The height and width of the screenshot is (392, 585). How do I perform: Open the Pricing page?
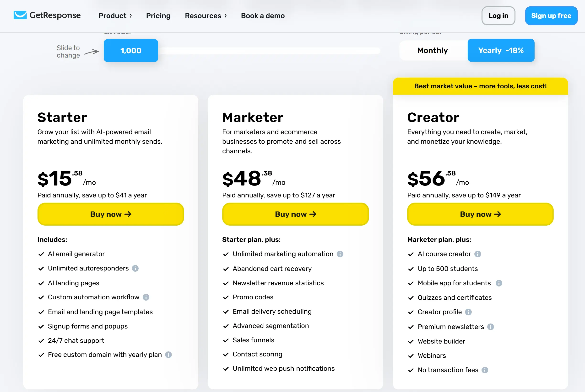[158, 16]
